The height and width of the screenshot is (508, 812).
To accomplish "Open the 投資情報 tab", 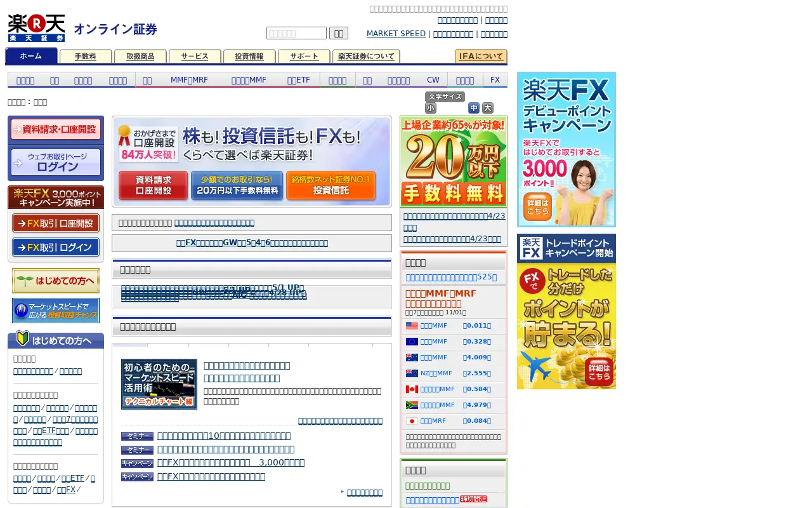I will 249,57.
